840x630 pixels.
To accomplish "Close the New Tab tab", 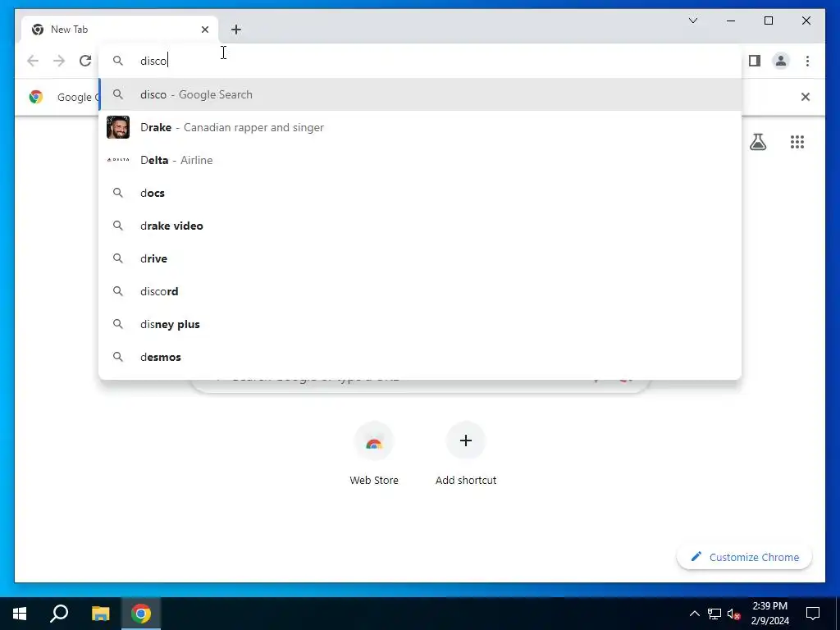I will pyautogui.click(x=204, y=30).
